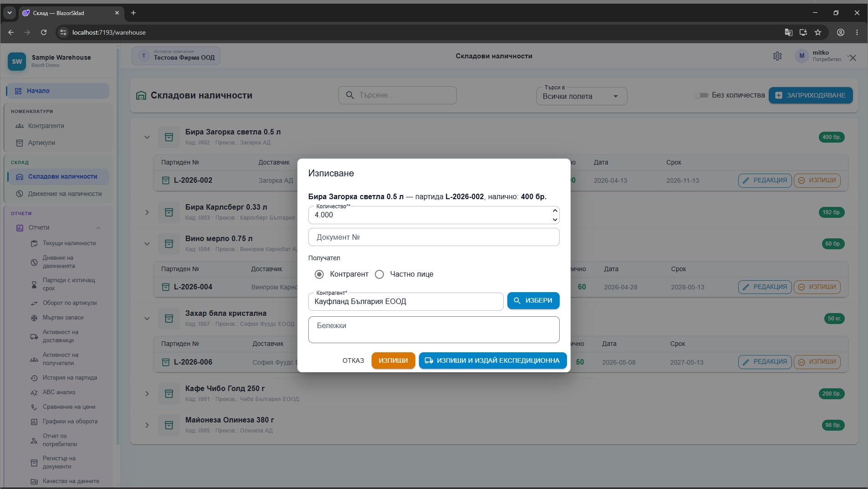Viewport: 868px width, 489px height.
Task: Open Контрагенти in the sidebar
Action: [x=58, y=126]
